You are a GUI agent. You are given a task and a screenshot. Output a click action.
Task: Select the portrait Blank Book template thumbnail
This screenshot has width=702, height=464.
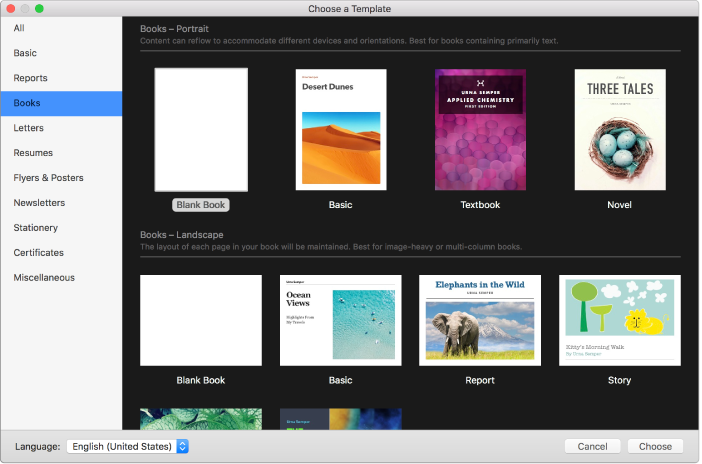[x=201, y=130]
